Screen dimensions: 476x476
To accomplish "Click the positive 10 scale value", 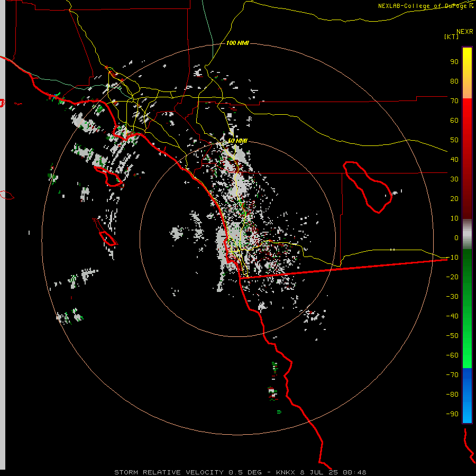I will [x=454, y=218].
